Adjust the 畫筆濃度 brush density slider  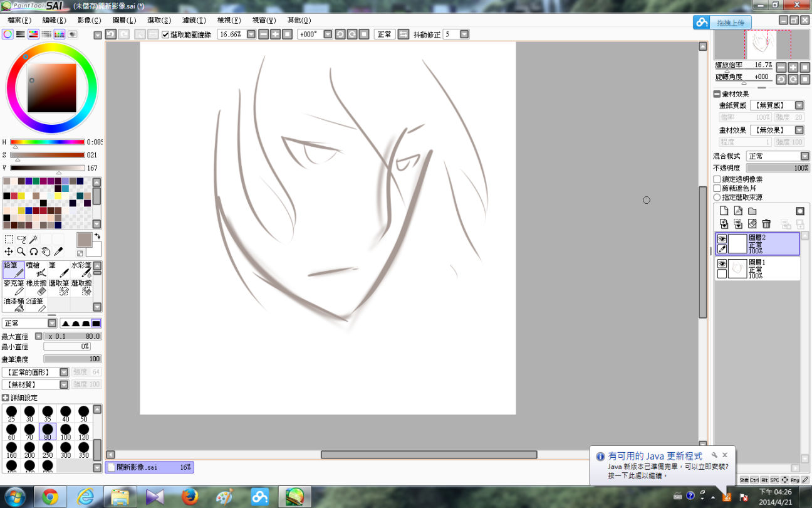pos(72,359)
